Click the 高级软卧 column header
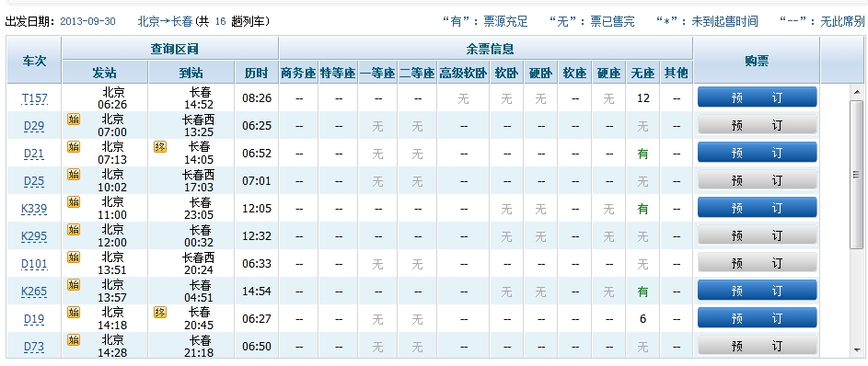 click(x=463, y=73)
